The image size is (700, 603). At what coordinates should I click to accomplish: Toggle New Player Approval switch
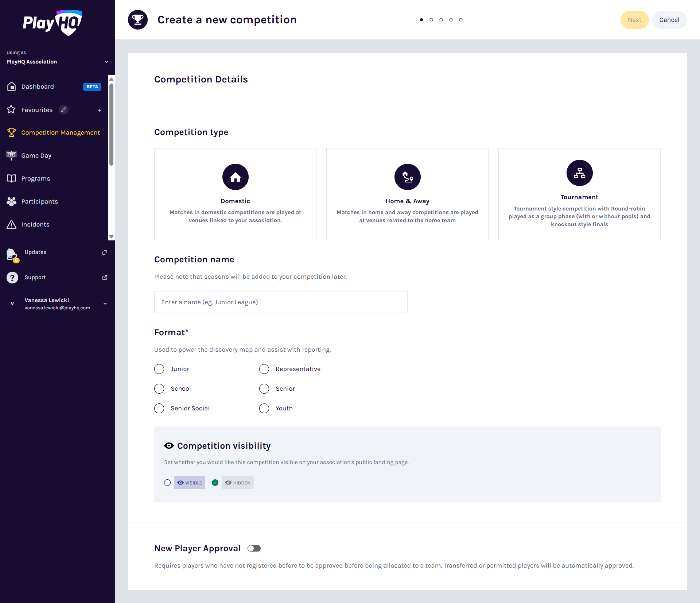point(254,548)
